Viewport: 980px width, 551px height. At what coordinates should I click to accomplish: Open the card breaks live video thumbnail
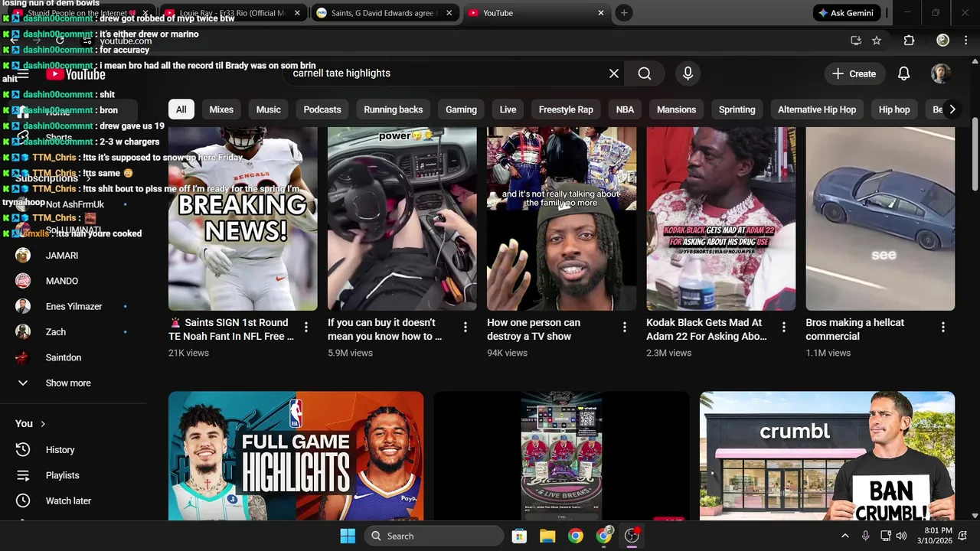561,456
